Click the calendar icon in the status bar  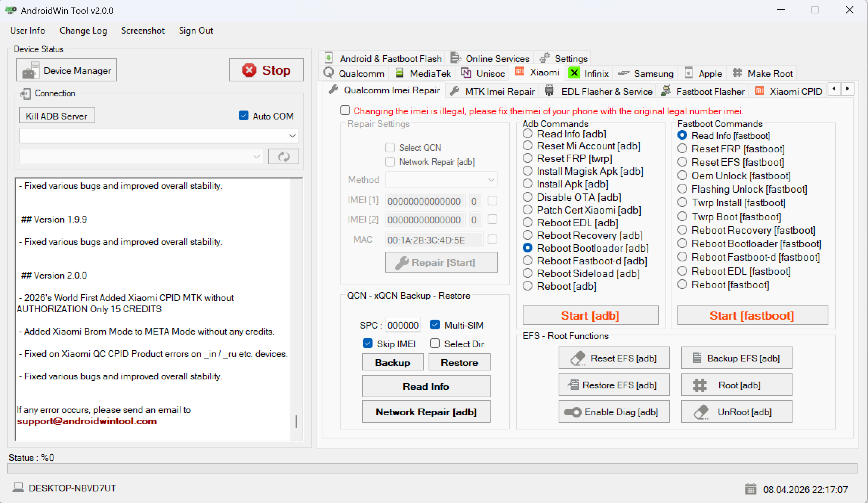[750, 489]
